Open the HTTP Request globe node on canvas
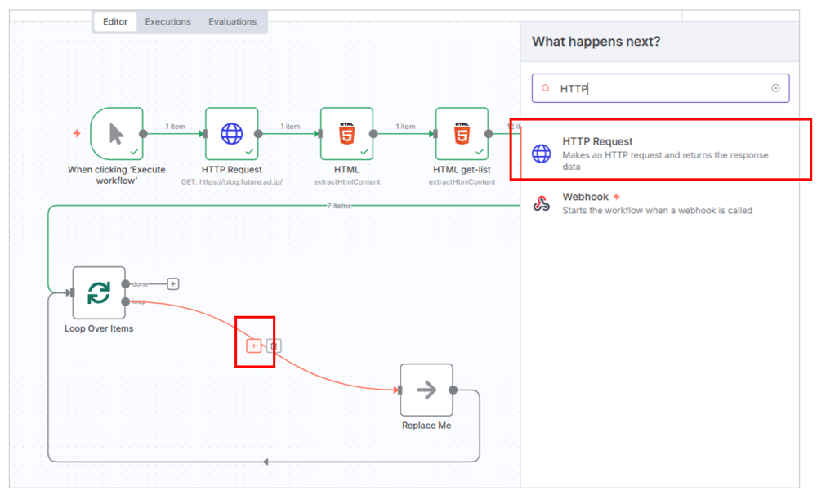The width and height of the screenshot is (817, 504). 231,133
